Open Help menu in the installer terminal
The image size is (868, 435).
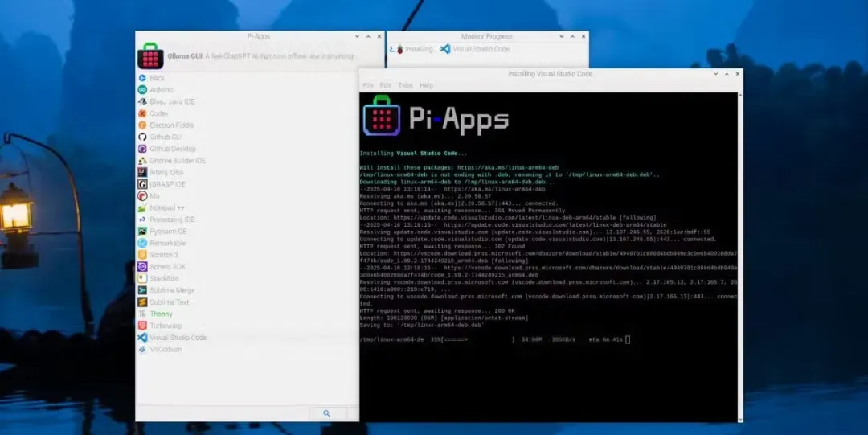tap(426, 86)
